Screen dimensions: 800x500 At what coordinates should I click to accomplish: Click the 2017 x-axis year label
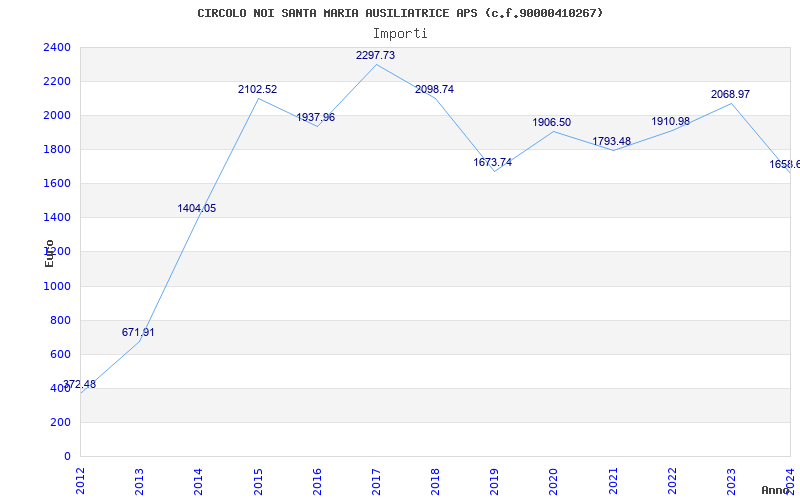[x=376, y=481]
